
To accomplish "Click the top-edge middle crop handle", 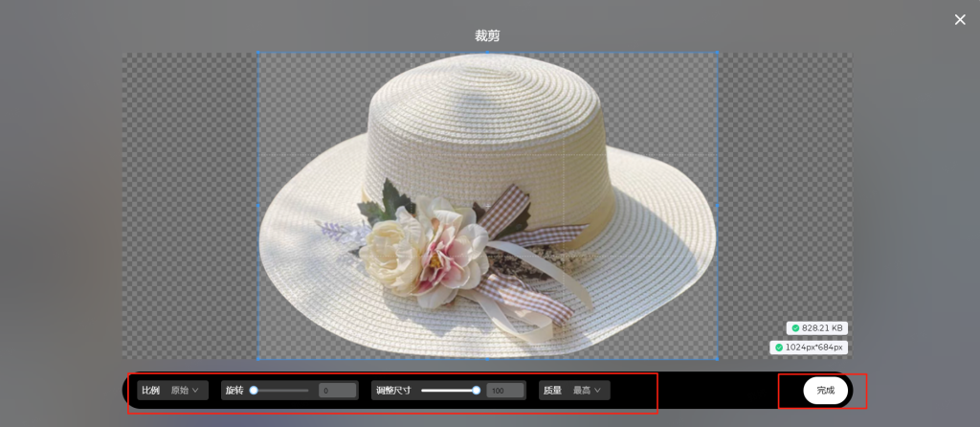I will 487,53.
